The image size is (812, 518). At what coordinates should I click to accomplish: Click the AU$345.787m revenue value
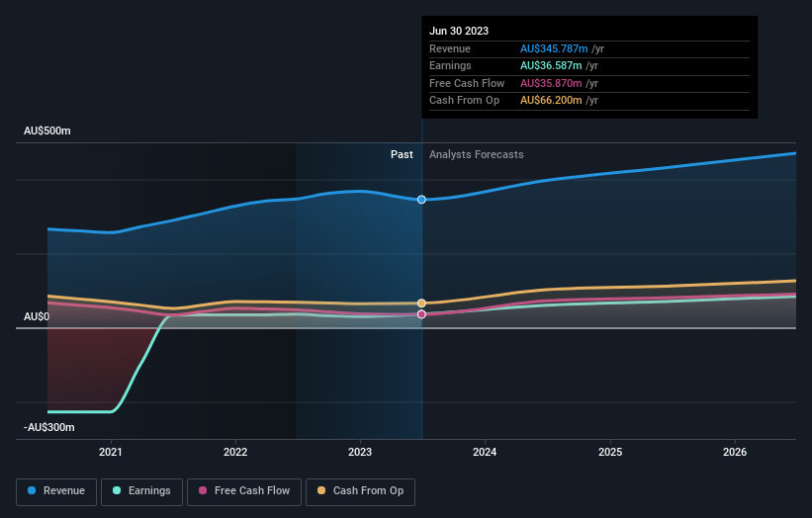pos(554,48)
